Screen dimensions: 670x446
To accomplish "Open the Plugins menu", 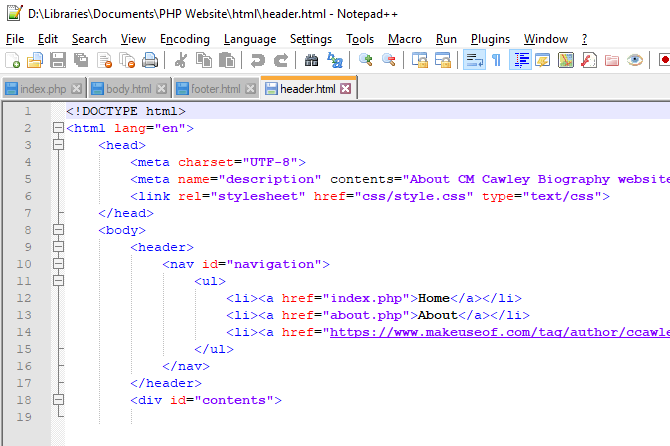I will tap(491, 39).
